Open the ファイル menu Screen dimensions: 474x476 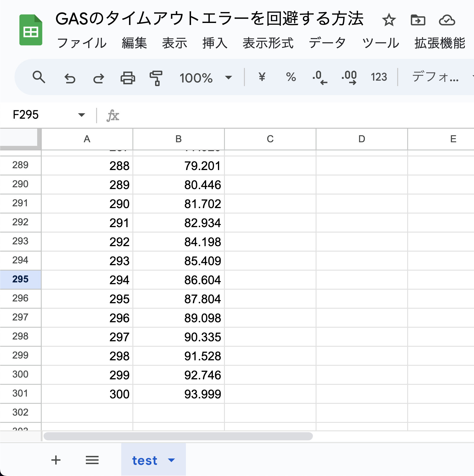point(82,43)
